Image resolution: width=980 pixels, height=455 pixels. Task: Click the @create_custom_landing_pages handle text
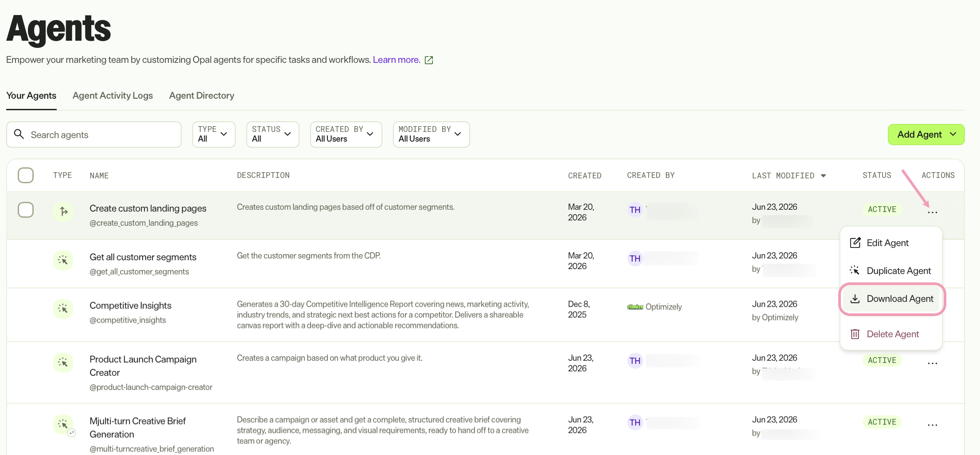(x=144, y=223)
